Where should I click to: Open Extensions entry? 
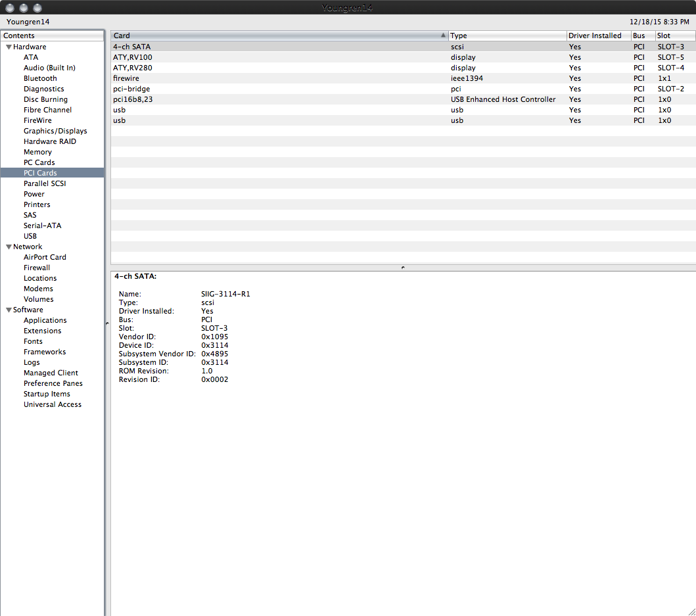point(42,331)
